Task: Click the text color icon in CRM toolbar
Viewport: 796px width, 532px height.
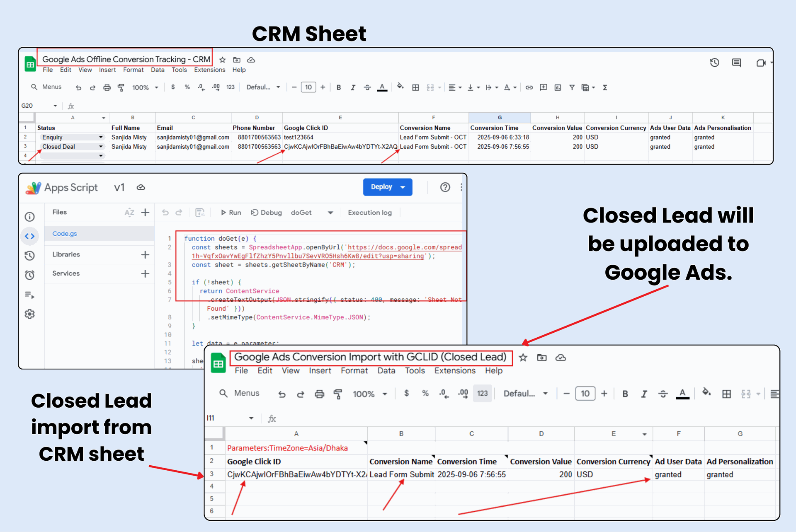Action: [382, 87]
